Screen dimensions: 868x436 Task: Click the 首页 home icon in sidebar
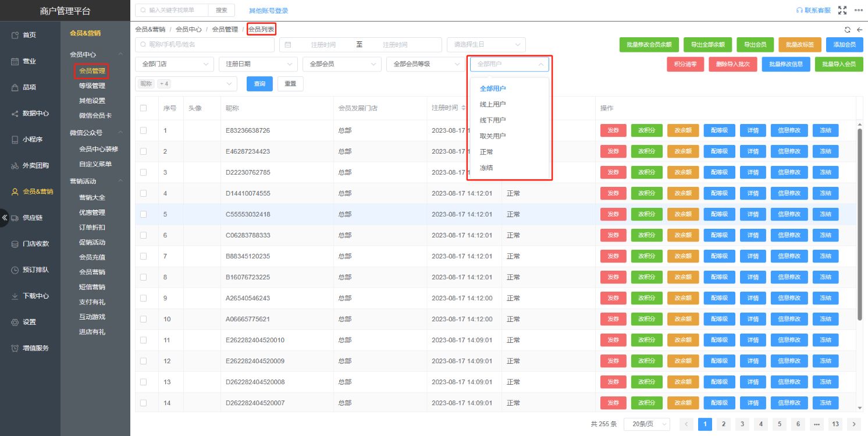coord(15,36)
